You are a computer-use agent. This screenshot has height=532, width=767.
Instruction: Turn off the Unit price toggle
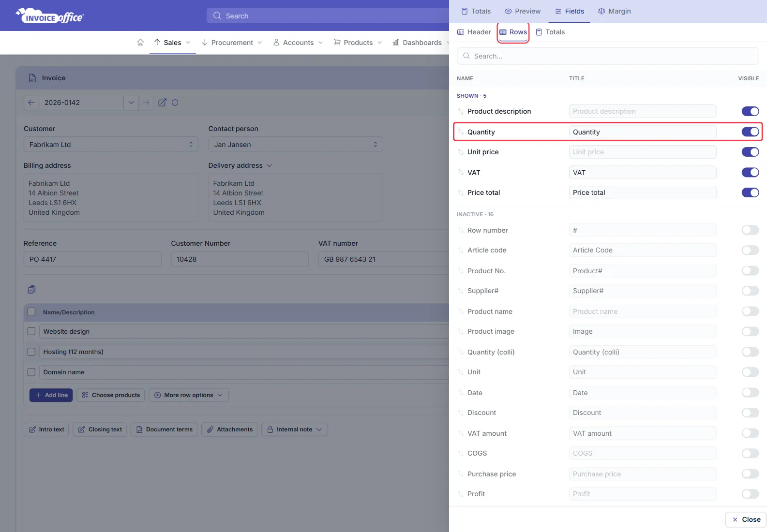click(x=750, y=152)
